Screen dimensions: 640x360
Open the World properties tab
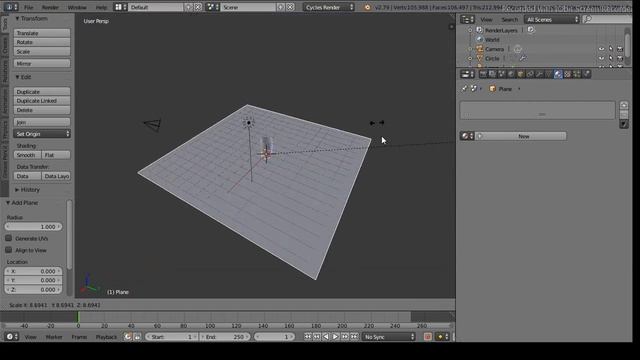click(x=511, y=74)
